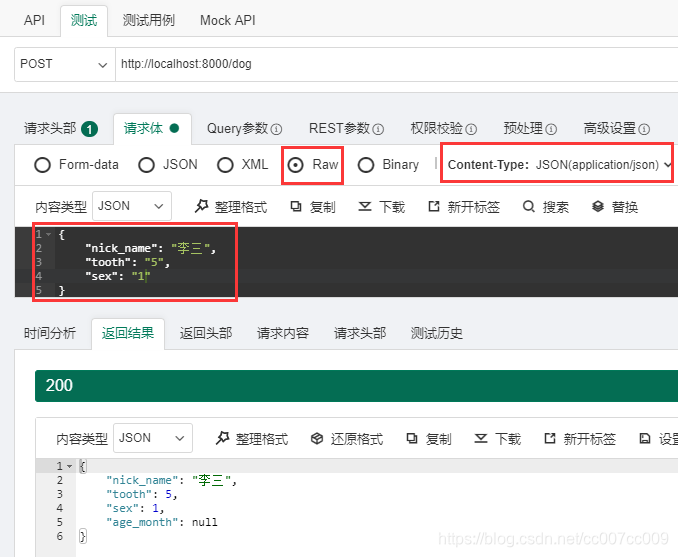Collapse line 1 fold arrow in request editor
Viewport: 678px width, 557px height.
click(49, 234)
